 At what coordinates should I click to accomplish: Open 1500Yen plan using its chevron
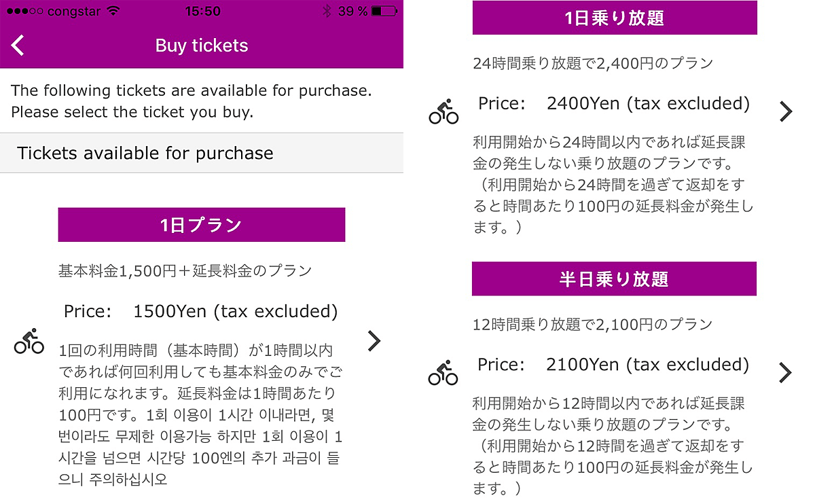[374, 340]
